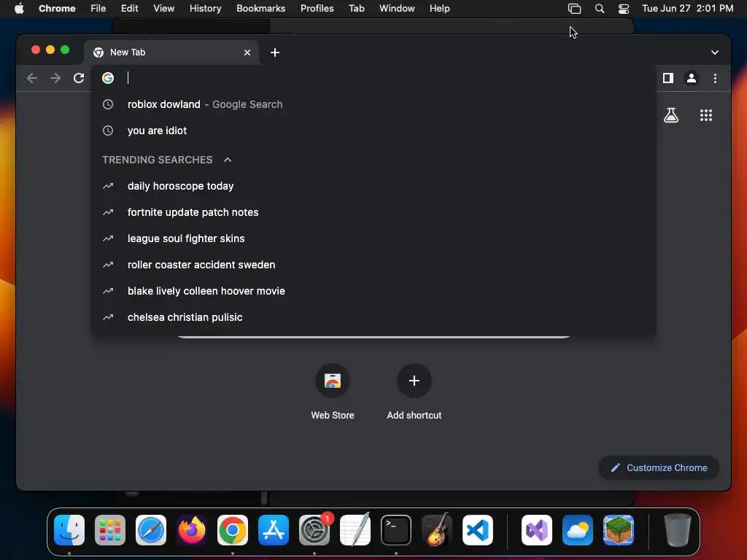Open the Trash from the Dock
Viewport: 747px width, 560px height.
pos(678,530)
